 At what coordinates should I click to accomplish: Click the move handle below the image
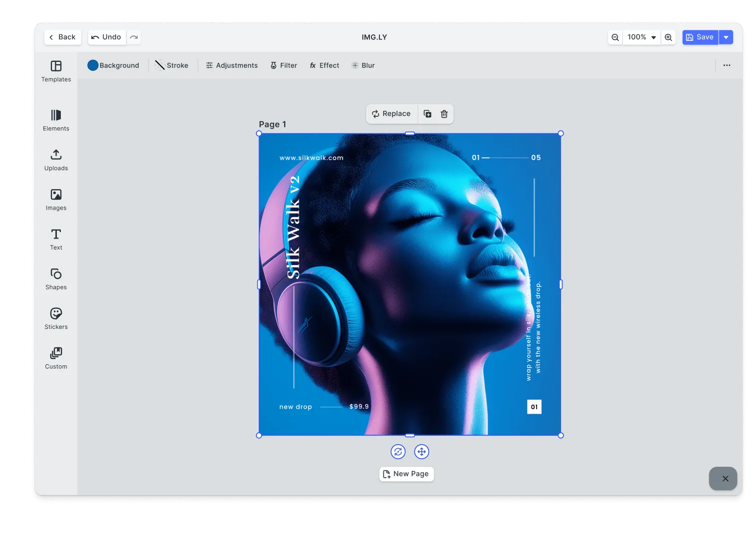421,452
